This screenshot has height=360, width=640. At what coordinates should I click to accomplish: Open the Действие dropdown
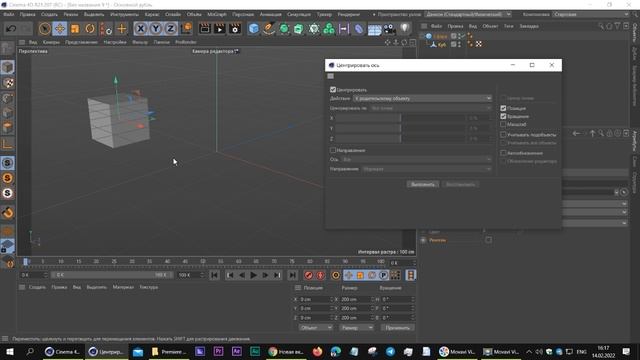(422, 98)
